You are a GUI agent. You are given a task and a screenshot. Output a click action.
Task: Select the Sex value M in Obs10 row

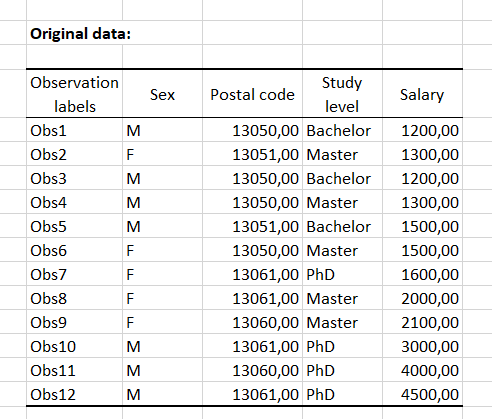[162, 346]
